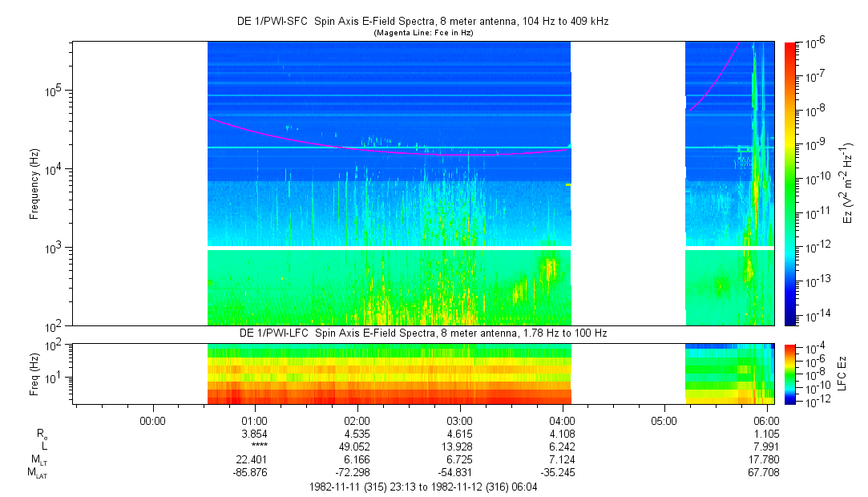This screenshot has width=868, height=497.
Task: Click the Ez spectral density color bar
Action: click(790, 184)
